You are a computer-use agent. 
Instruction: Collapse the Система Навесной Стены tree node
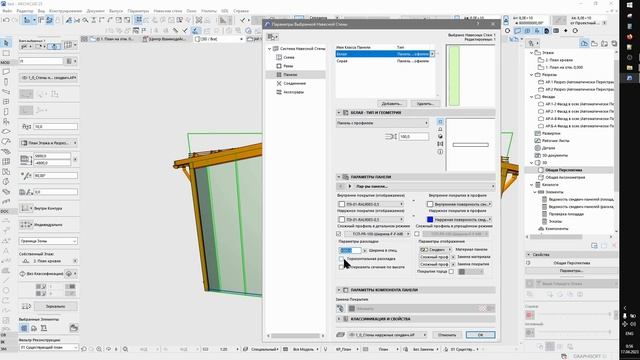[269, 49]
